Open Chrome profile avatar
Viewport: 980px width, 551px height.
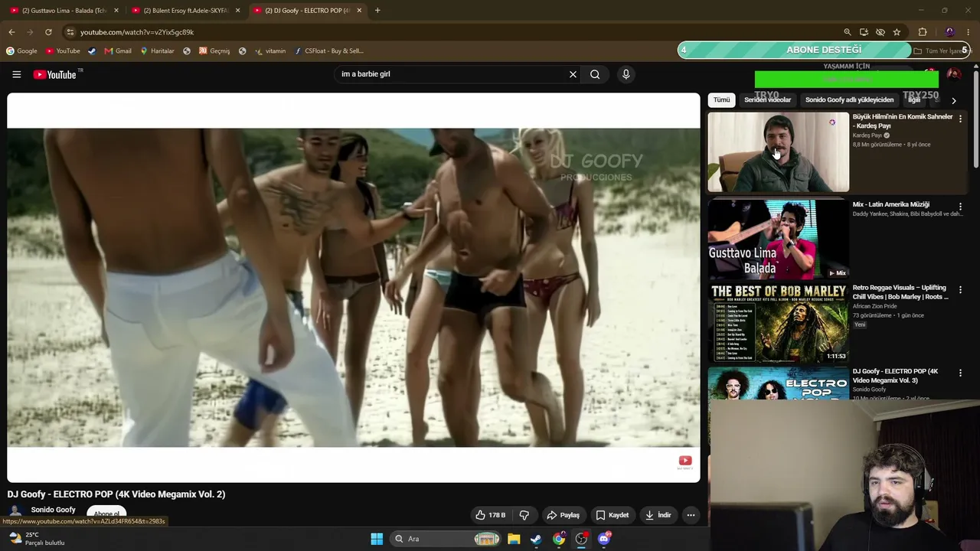click(950, 32)
